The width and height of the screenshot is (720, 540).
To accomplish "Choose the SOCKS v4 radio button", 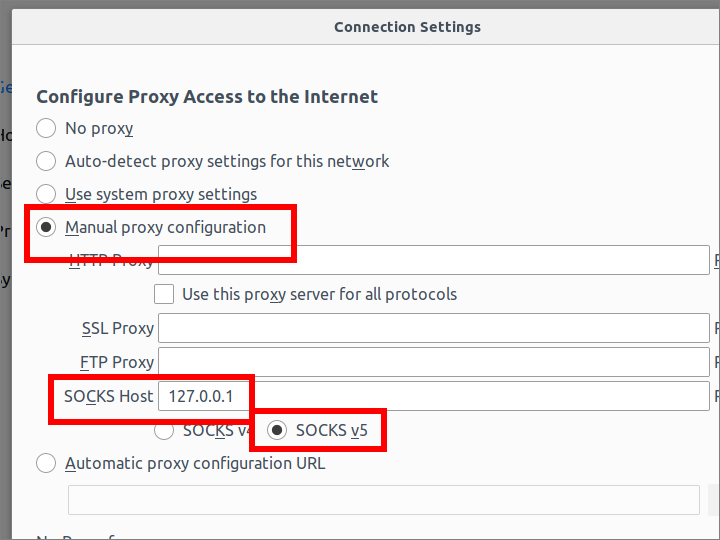I will pyautogui.click(x=165, y=431).
